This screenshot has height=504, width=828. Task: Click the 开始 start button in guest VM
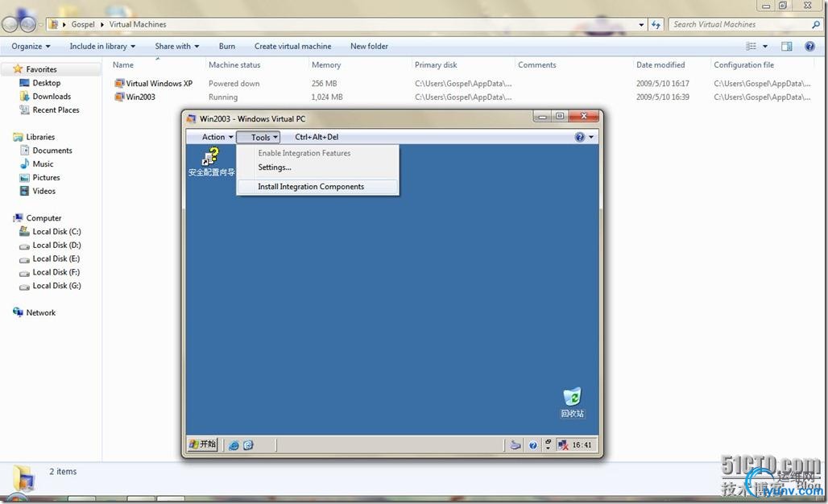[x=203, y=444]
